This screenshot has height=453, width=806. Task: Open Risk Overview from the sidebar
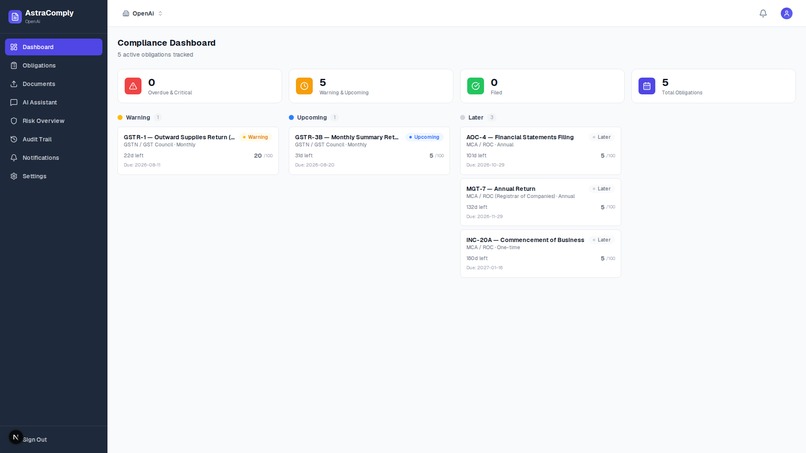53,121
